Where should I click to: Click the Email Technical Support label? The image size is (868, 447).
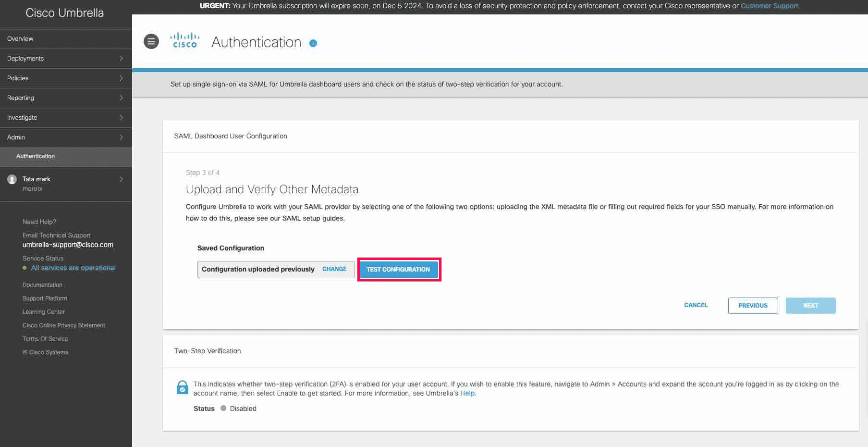tap(57, 235)
